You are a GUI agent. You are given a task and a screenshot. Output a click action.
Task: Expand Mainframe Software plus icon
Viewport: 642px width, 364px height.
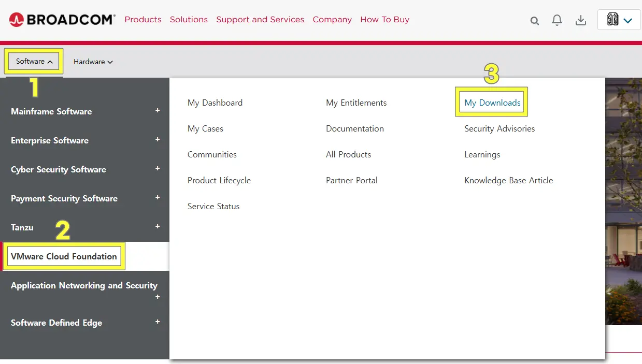(x=158, y=110)
